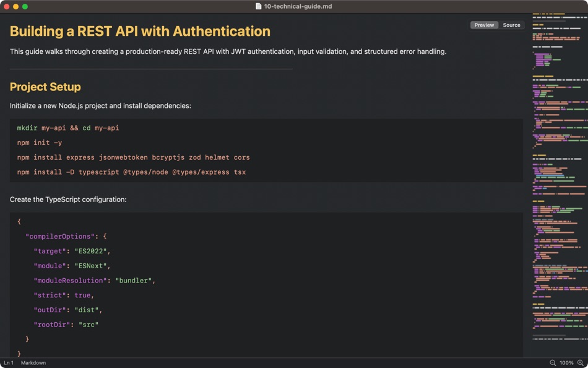Click the npm init -y line
Screen dimensions: 588x368
click(x=40, y=142)
